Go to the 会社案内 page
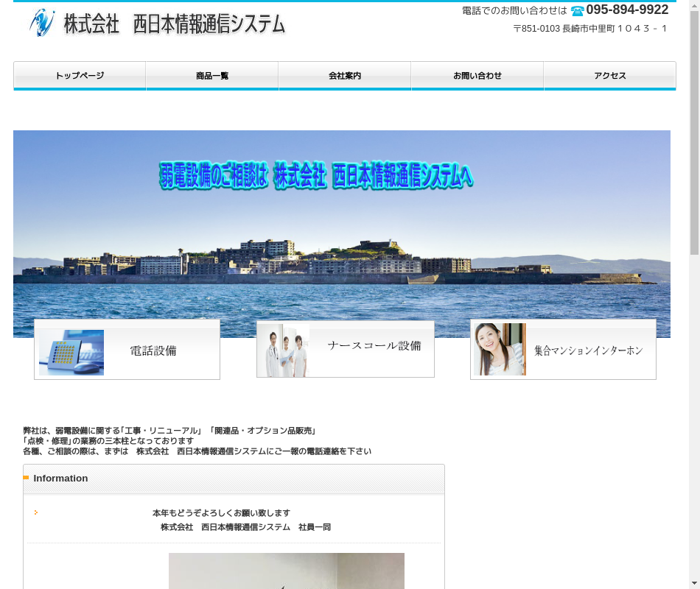This screenshot has height=589, width=700. point(345,76)
